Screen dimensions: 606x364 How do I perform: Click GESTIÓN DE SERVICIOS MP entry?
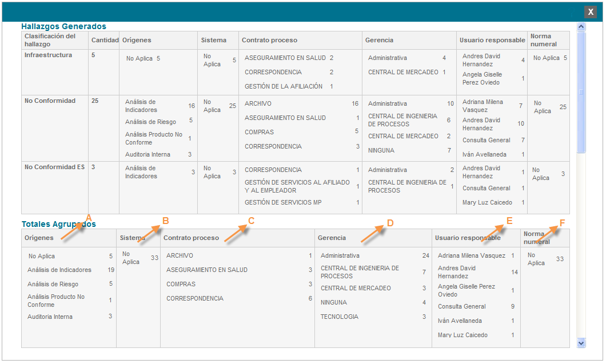pyautogui.click(x=283, y=203)
